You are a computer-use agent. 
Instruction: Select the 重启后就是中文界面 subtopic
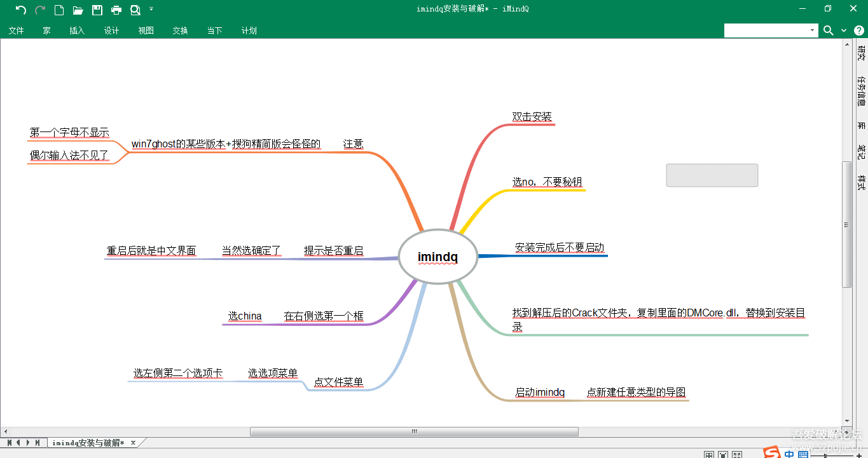(x=151, y=250)
